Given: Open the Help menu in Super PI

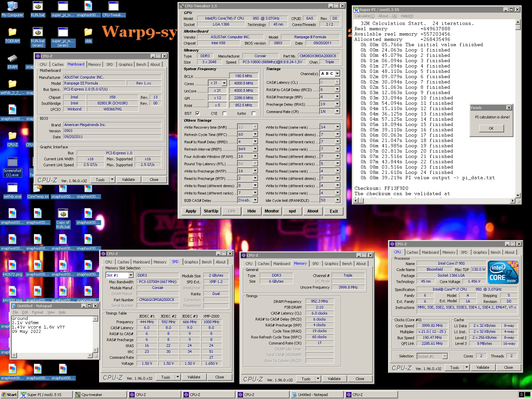Looking at the screenshot, I should 407,16.
